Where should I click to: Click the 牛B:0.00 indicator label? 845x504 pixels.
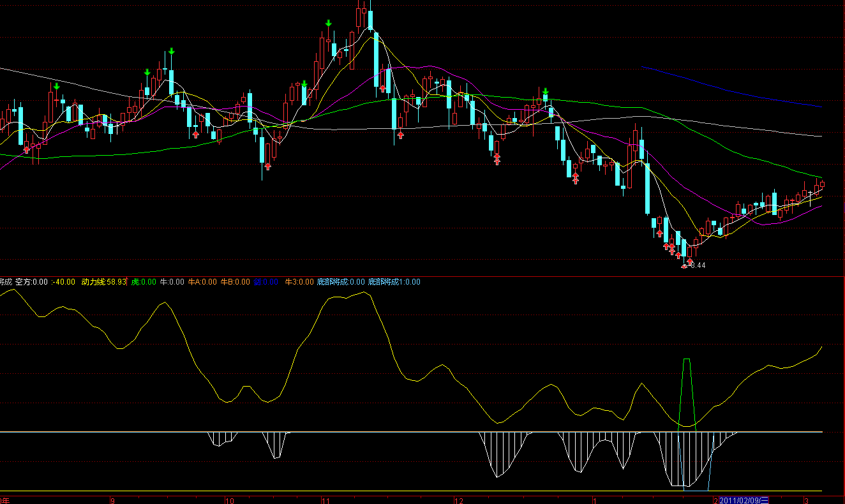pyautogui.click(x=235, y=281)
